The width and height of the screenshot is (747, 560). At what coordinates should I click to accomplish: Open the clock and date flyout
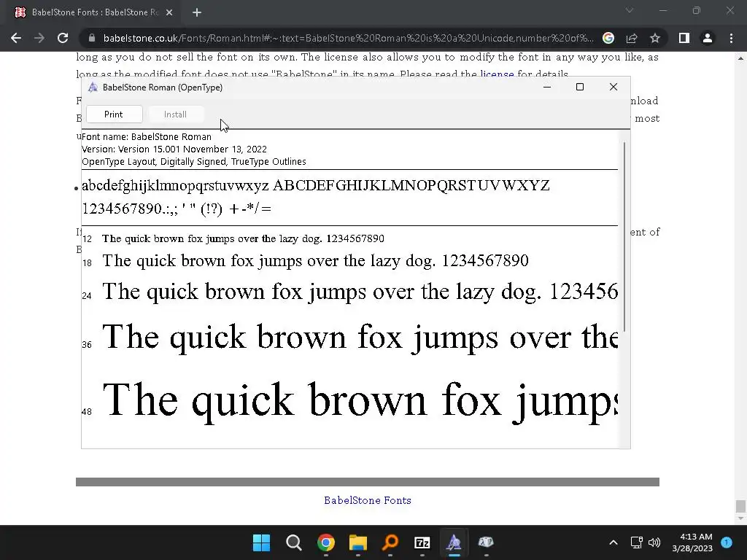pos(692,542)
